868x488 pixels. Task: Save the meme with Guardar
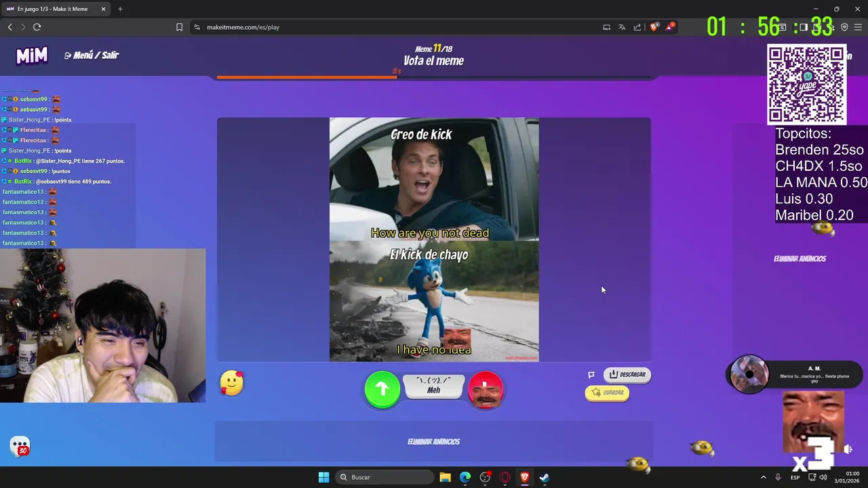pyautogui.click(x=607, y=392)
